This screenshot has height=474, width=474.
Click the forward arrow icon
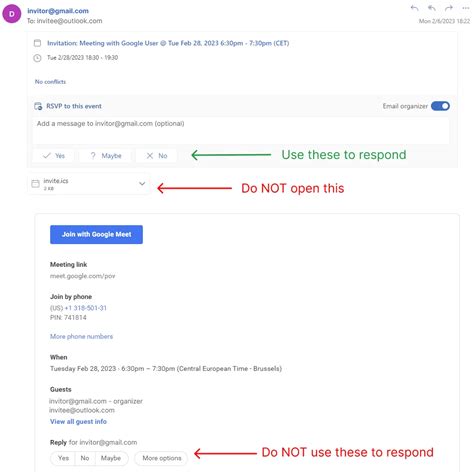[449, 8]
